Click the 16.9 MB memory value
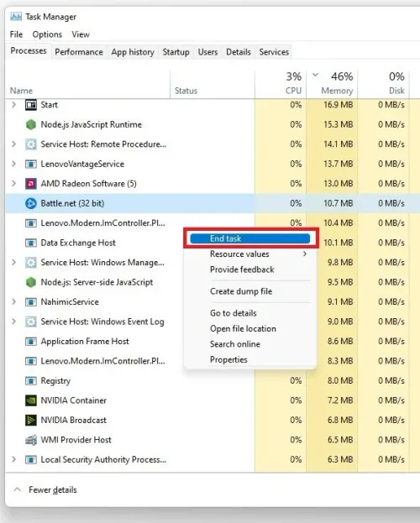This screenshot has height=523, width=420. point(338,105)
